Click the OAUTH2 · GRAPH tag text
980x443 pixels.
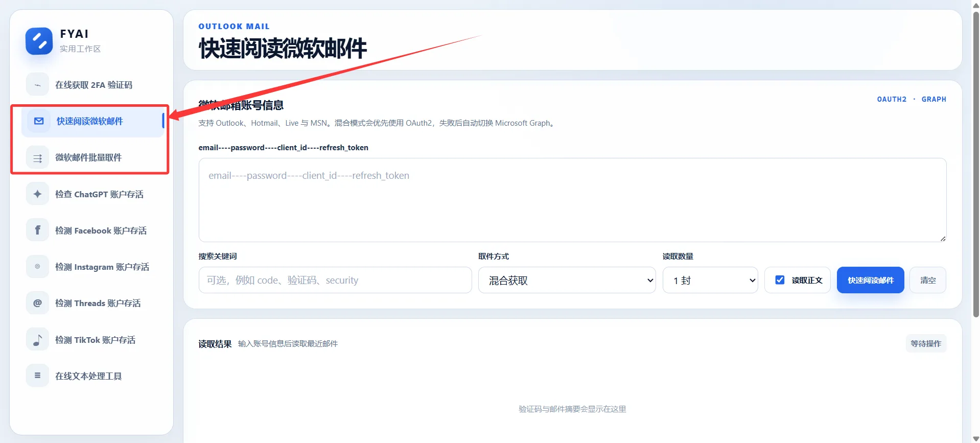click(x=912, y=99)
